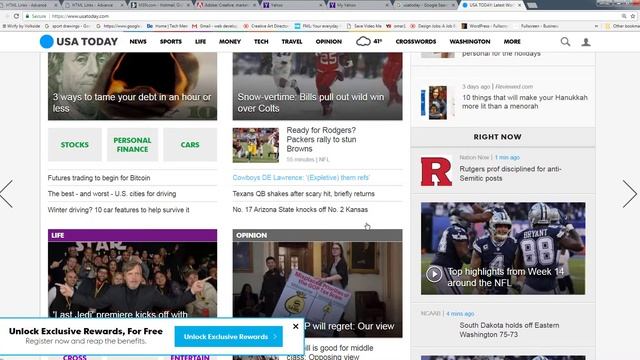The width and height of the screenshot is (640, 360).
Task: Close the Unlock Exclusive Rewards banner
Action: coord(296,326)
